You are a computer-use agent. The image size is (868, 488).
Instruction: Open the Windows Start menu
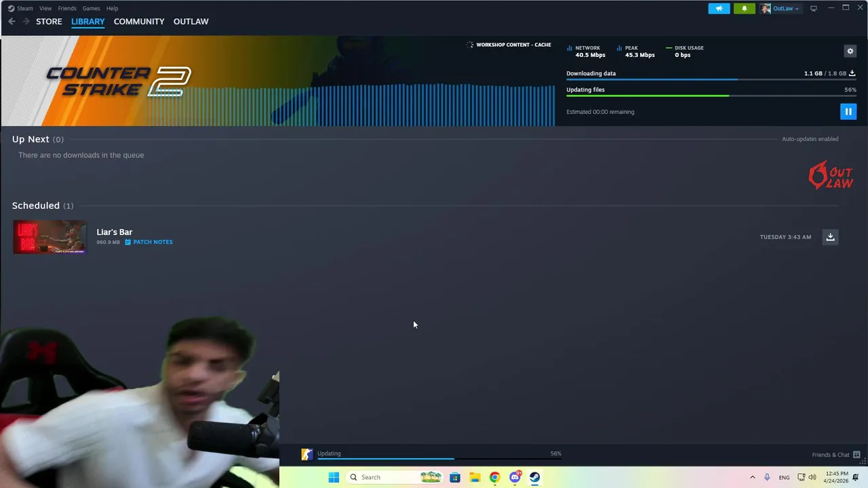click(x=334, y=477)
